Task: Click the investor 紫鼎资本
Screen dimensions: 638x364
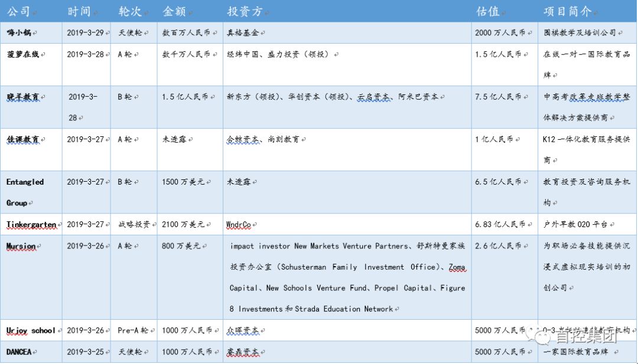Action: point(243,352)
